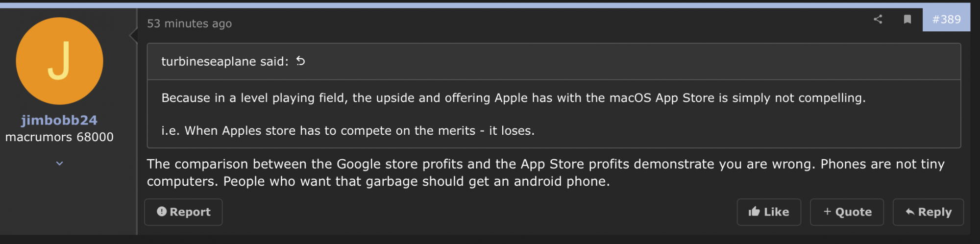Image resolution: width=980 pixels, height=244 pixels.
Task: Click the share icon on post #389
Action: coord(878,19)
